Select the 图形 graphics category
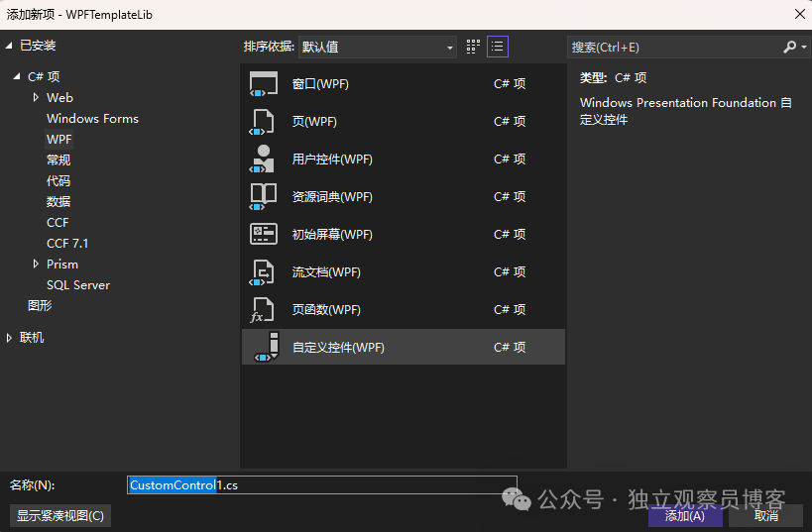 pos(40,305)
